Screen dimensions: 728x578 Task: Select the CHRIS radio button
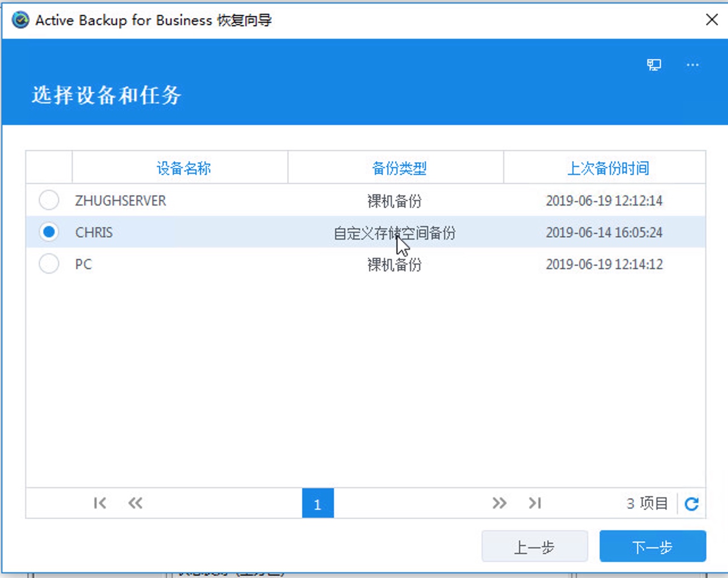pos(49,232)
